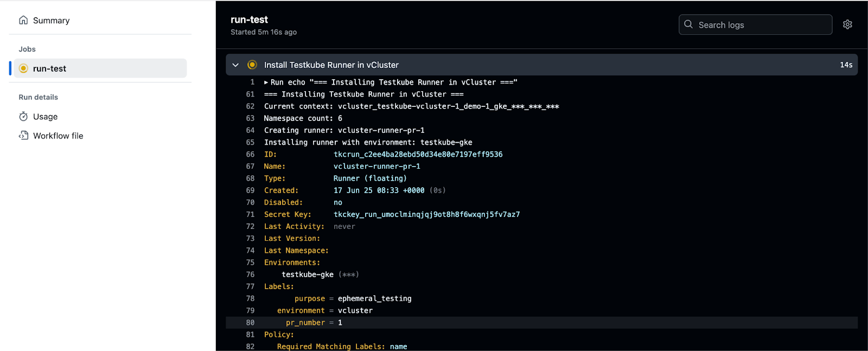Viewport: 868px width, 351px height.
Task: Click the Disabled value 'no'
Action: [338, 202]
